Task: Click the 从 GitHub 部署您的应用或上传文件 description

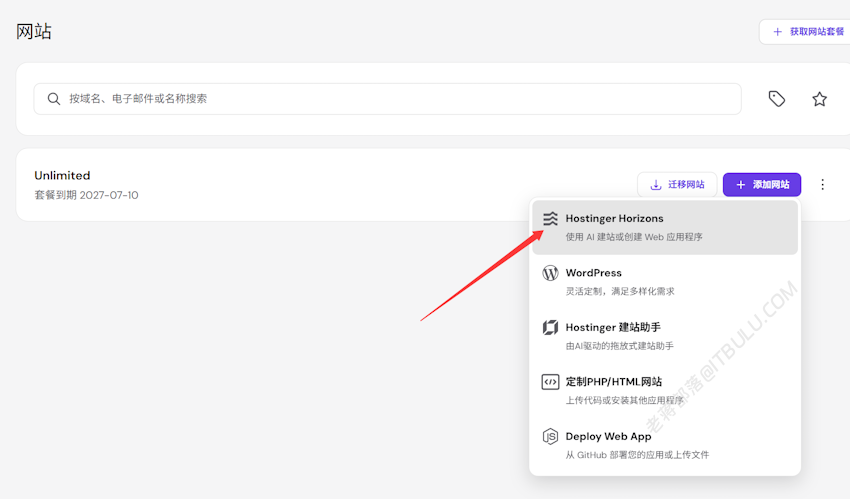Action: click(637, 455)
